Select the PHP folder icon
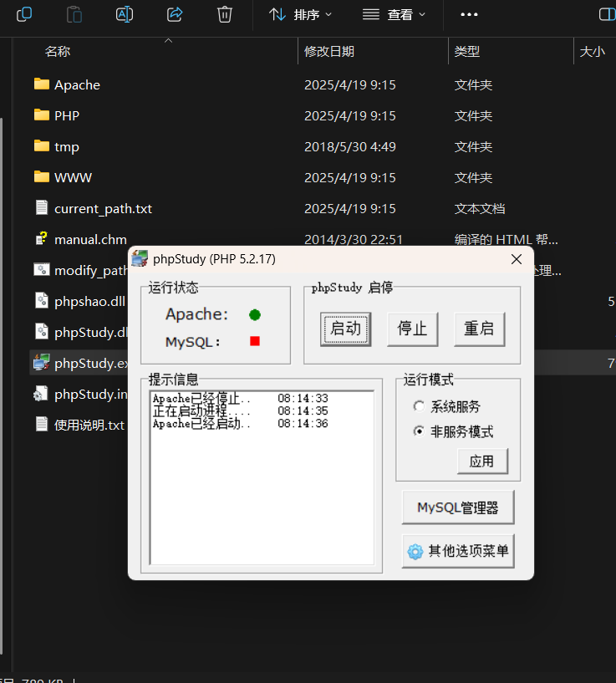The image size is (616, 683). click(42, 115)
